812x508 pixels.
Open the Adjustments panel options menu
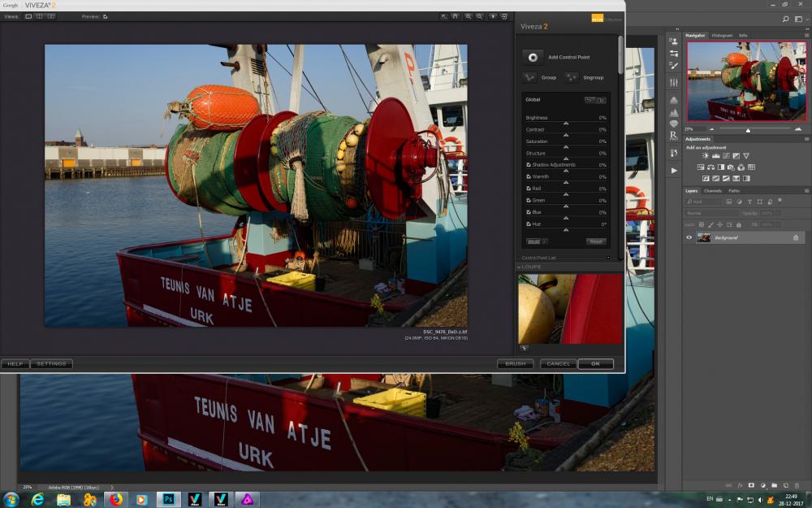coord(807,139)
